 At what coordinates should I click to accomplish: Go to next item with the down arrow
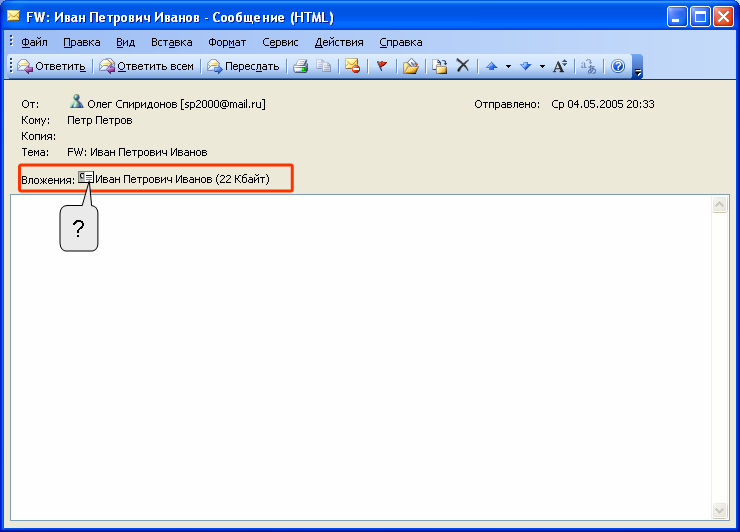click(526, 66)
